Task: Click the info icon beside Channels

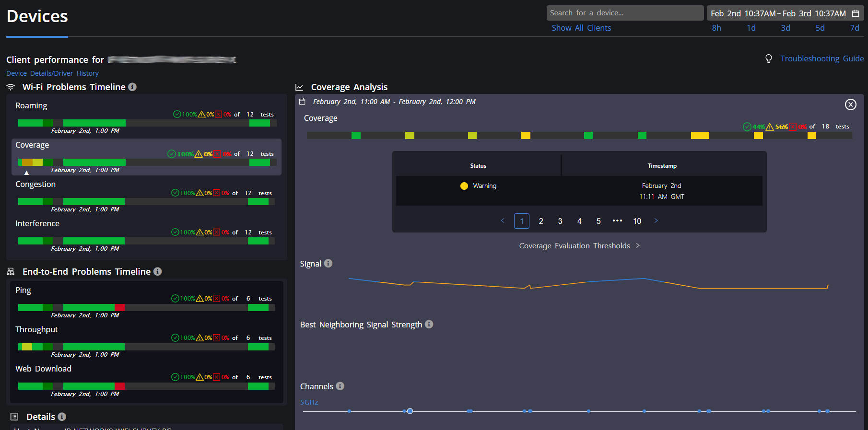Action: tap(340, 386)
